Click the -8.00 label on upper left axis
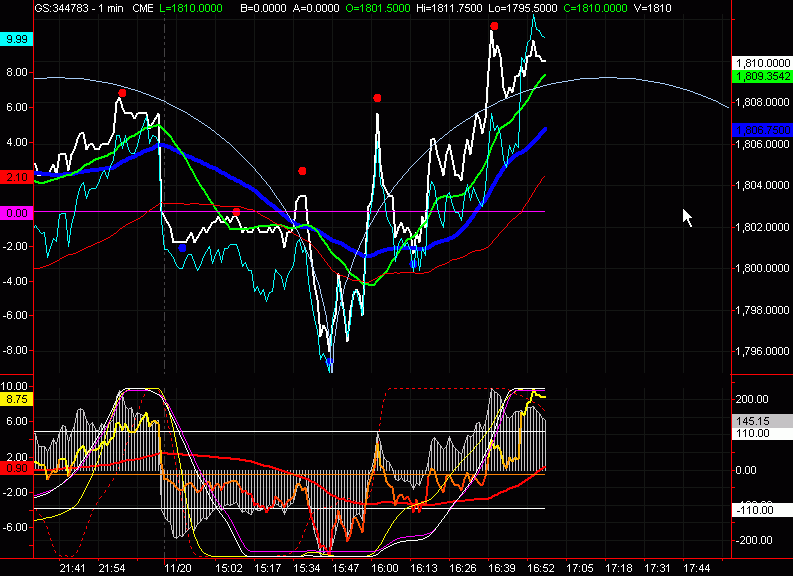The width and height of the screenshot is (793, 576). coord(15,350)
